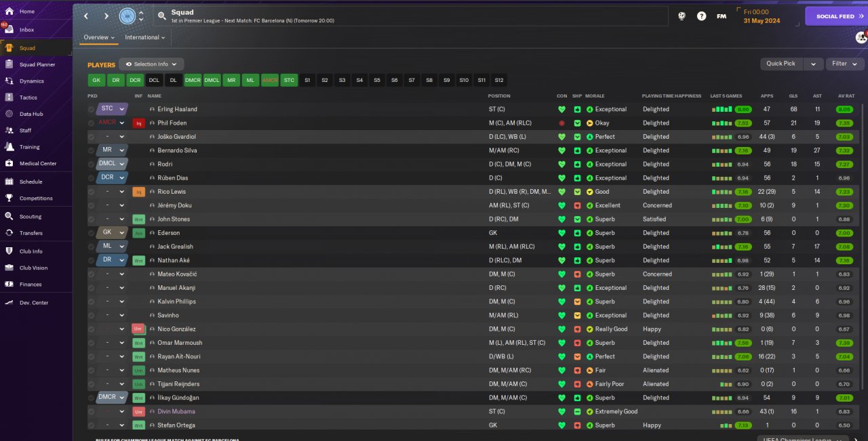868x441 pixels.
Task: Open the notifications avatar icon below Social Feed
Action: 861,37
